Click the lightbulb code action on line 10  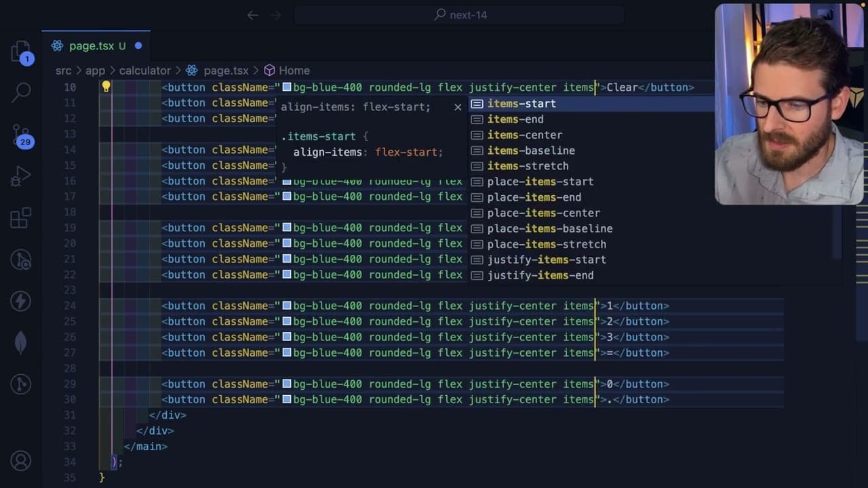(106, 87)
